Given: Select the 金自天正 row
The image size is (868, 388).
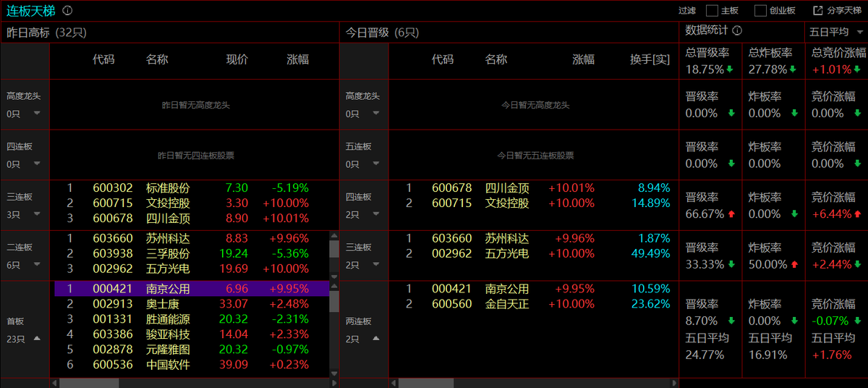Looking at the screenshot, I should (534, 304).
